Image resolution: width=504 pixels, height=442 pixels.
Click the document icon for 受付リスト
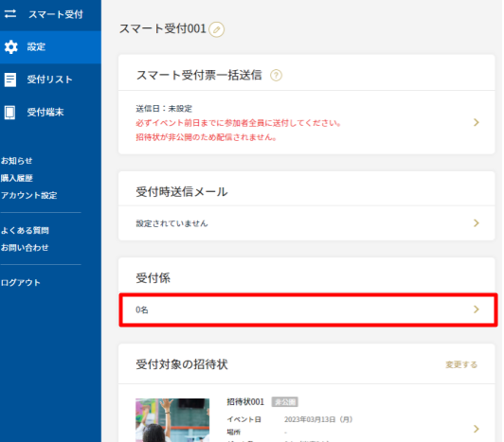pos(10,80)
